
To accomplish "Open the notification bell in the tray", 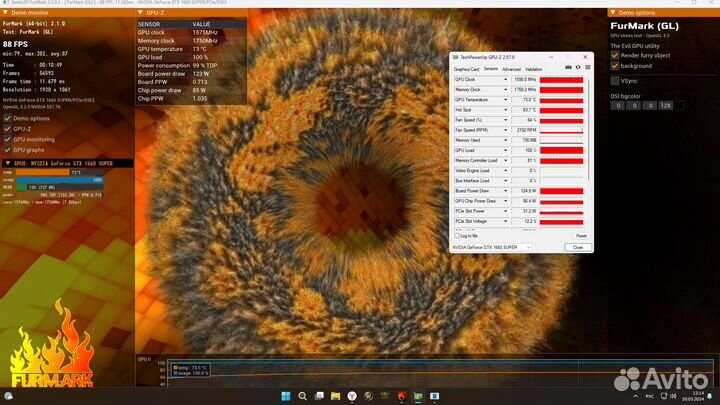I will click(710, 396).
